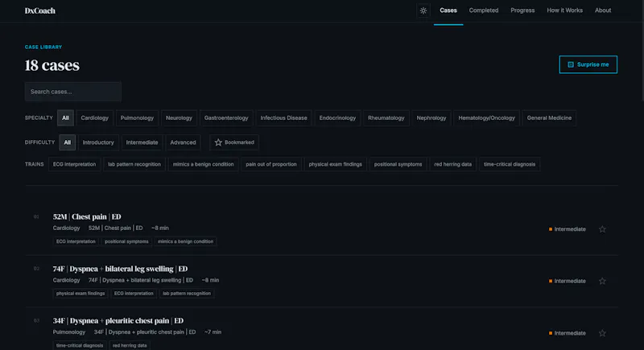Filter by Rheumatology specialty
The width and height of the screenshot is (644, 350).
[386, 118]
